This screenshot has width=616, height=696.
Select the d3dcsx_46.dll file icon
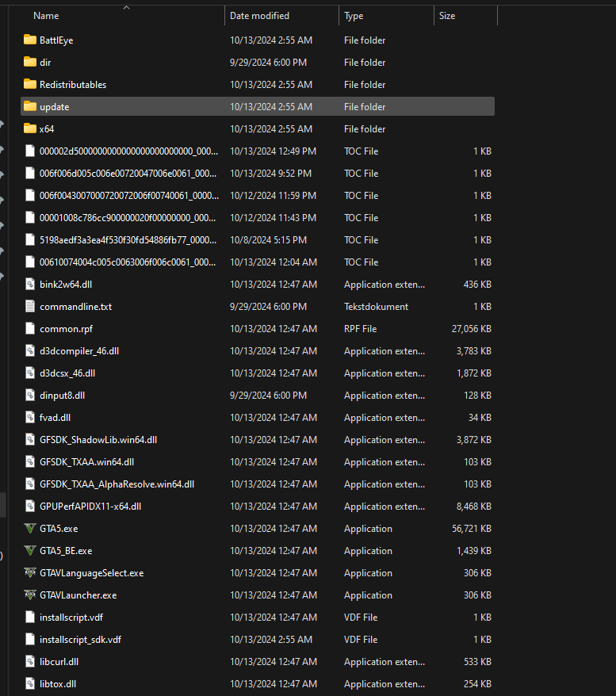click(x=30, y=373)
